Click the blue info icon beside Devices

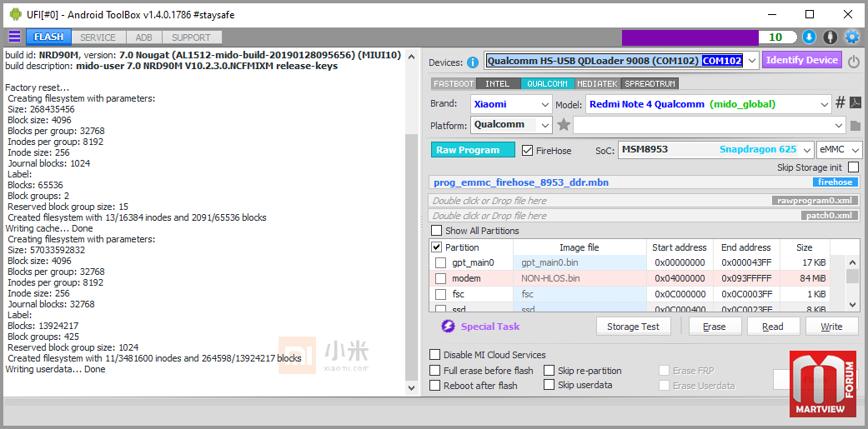coord(473,62)
